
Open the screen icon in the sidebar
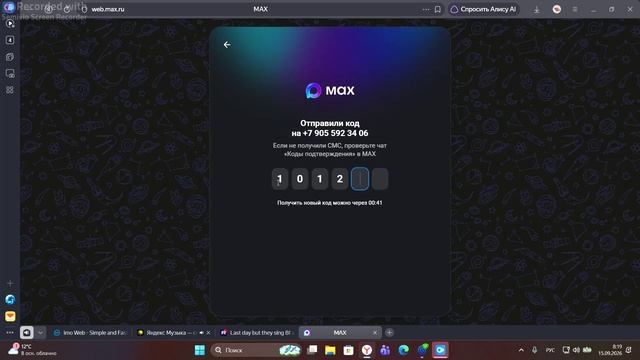[10, 73]
